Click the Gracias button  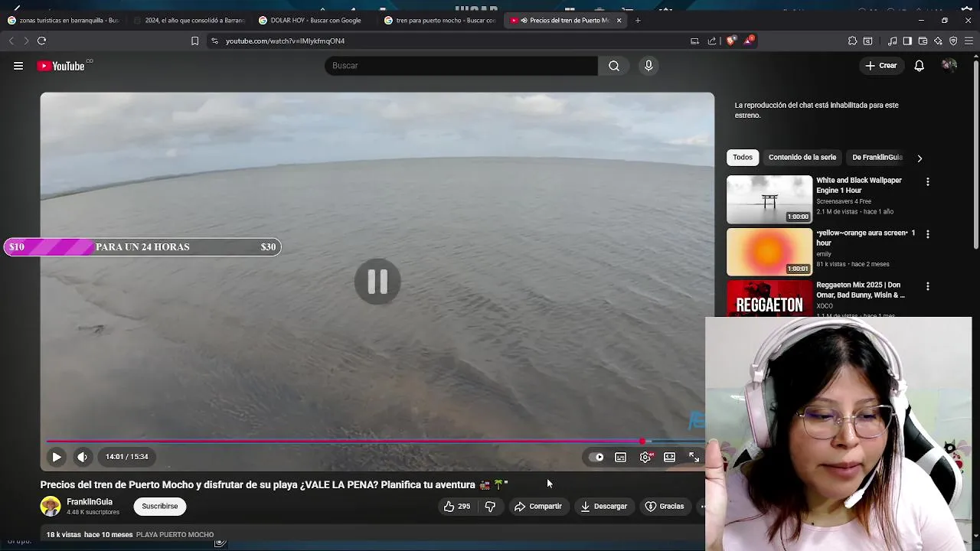(x=664, y=506)
